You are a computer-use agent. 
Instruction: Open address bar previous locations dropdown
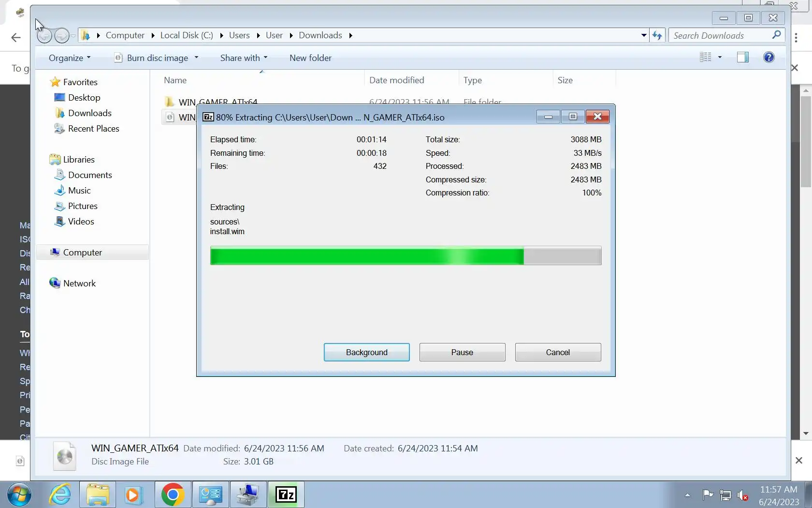644,35
